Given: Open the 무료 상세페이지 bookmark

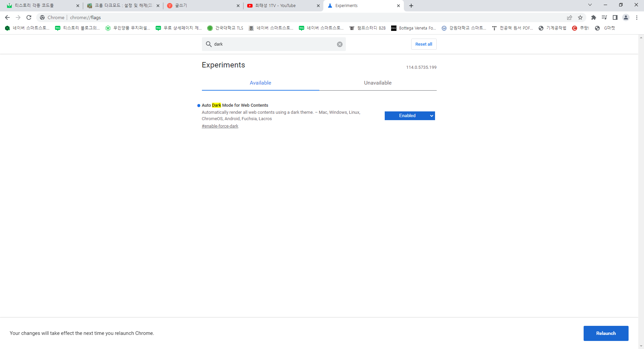Looking at the screenshot, I should point(179,28).
